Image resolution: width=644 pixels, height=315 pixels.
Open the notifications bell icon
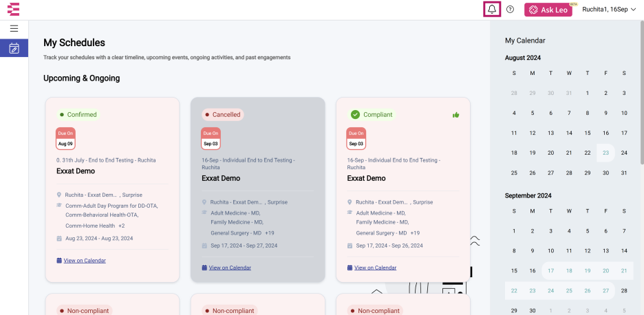click(x=492, y=9)
